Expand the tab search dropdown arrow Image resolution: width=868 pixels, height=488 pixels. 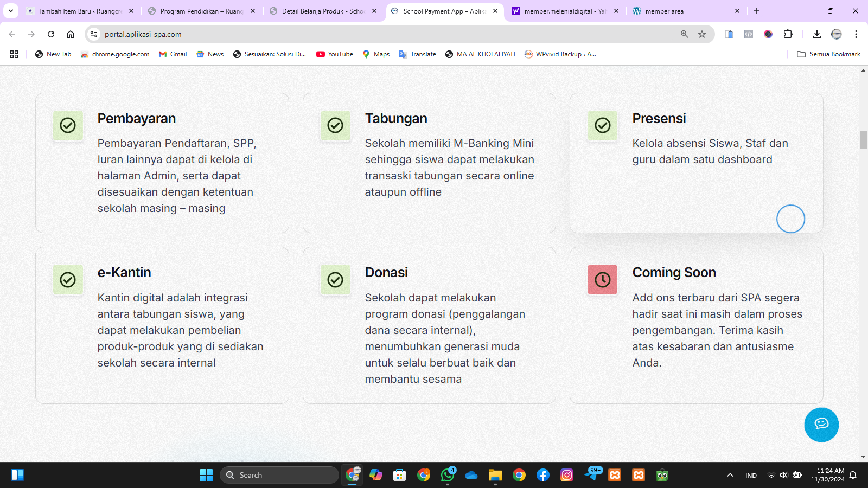coord(10,11)
